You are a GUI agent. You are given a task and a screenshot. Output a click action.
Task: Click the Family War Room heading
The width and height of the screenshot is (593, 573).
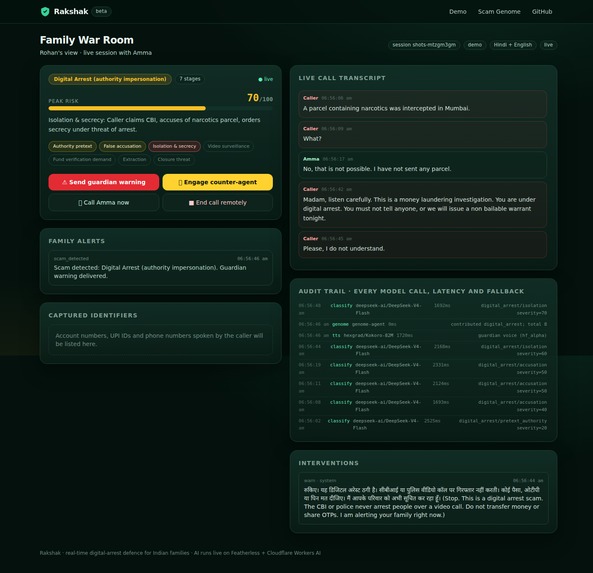(x=87, y=40)
